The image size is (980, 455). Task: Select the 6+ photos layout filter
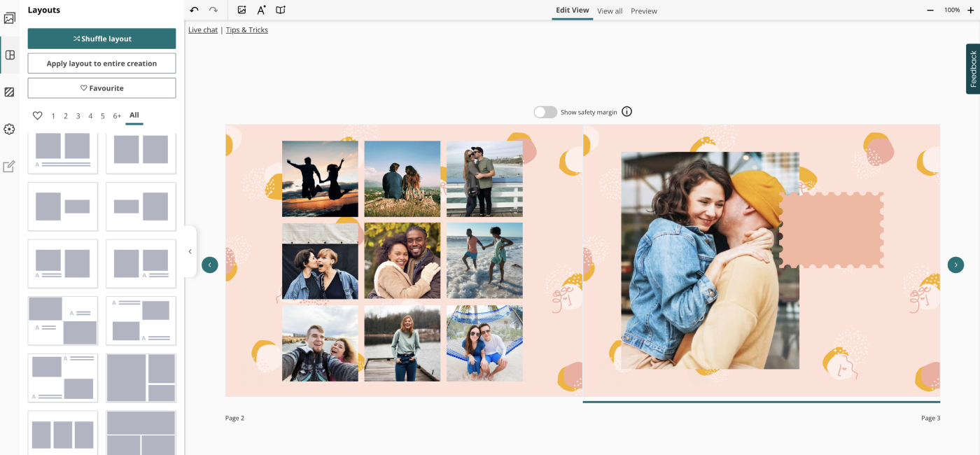point(117,116)
